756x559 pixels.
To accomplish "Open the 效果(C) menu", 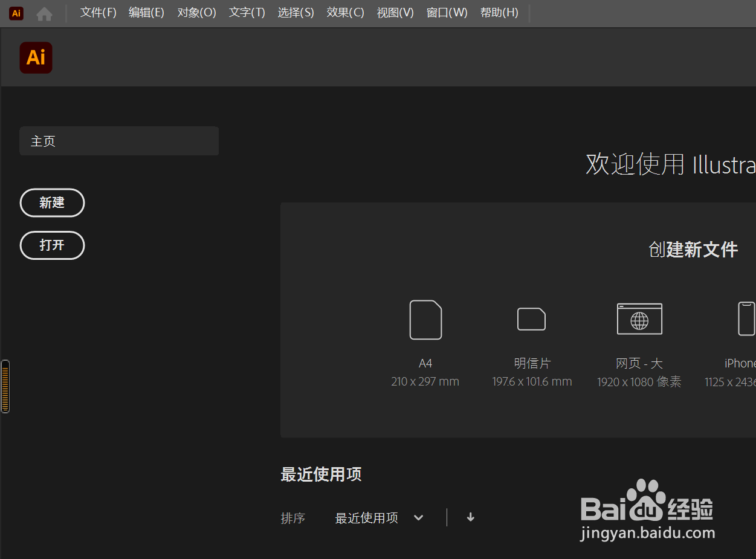I will click(x=346, y=13).
